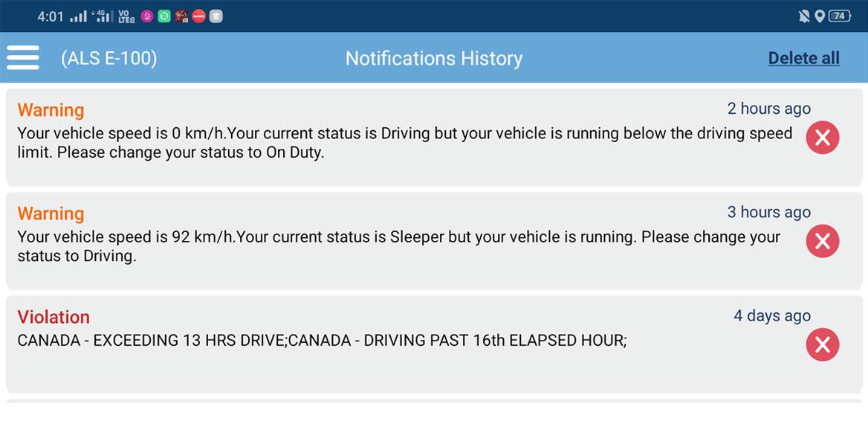Open the 2 hours ago warning message

coord(404,143)
